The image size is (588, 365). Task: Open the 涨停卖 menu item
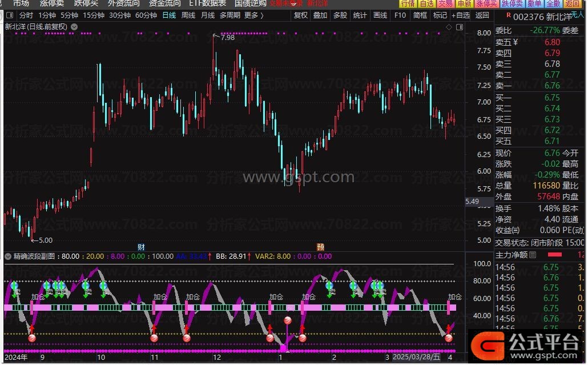52,3
